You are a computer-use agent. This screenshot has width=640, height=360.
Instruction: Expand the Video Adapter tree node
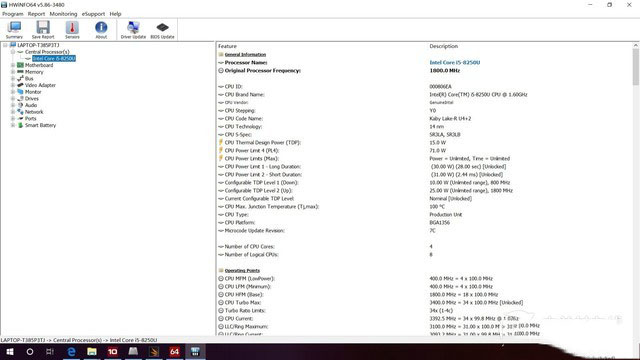coord(13,85)
